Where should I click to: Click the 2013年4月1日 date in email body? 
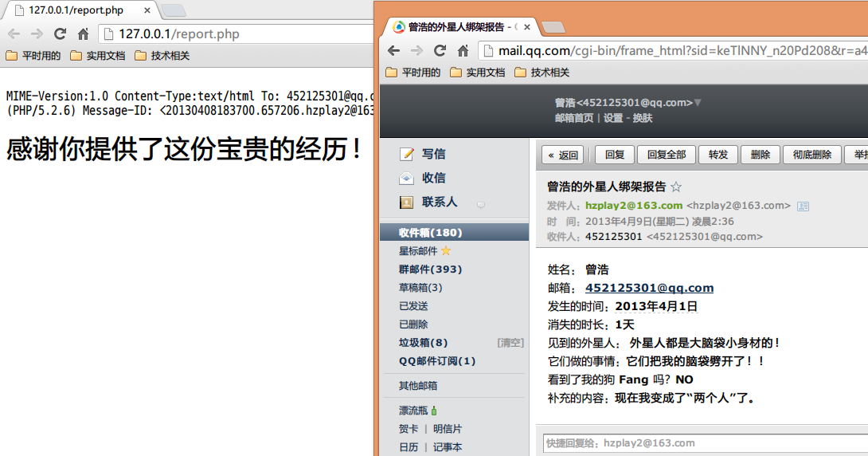coord(656,306)
